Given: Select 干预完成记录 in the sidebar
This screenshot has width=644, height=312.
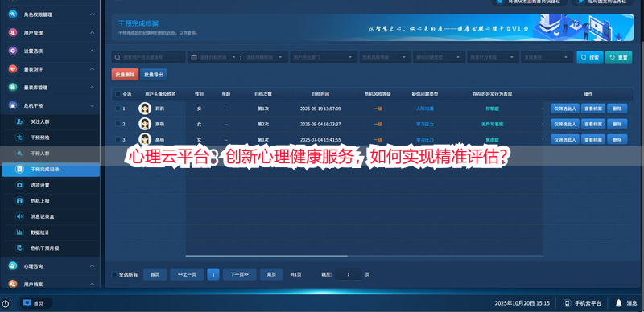Looking at the screenshot, I should [x=51, y=169].
